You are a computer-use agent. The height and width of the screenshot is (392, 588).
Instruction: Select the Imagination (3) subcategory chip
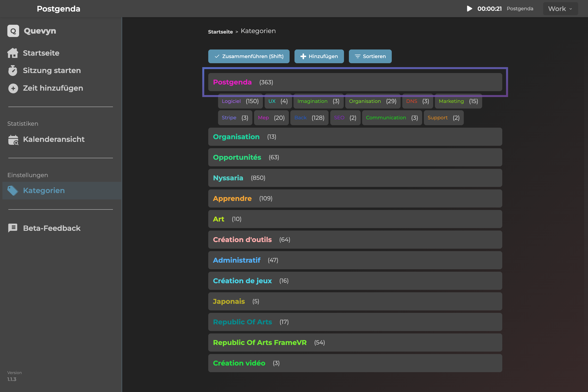(x=318, y=101)
